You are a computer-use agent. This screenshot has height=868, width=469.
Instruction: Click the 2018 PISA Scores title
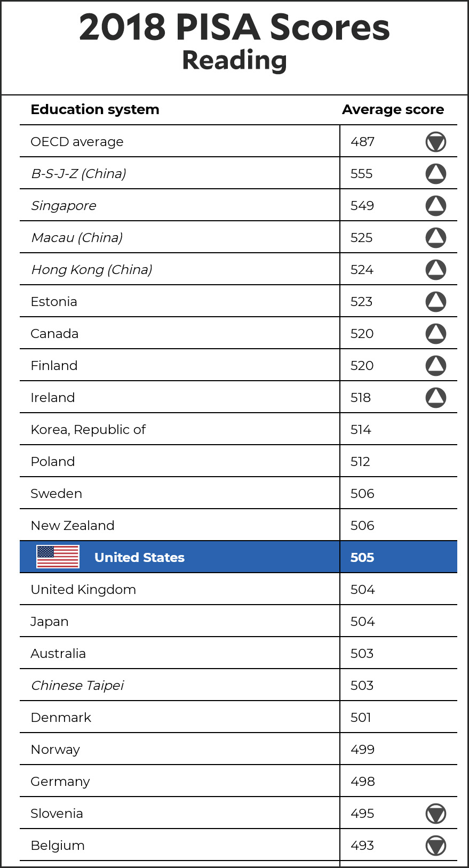tap(234, 28)
